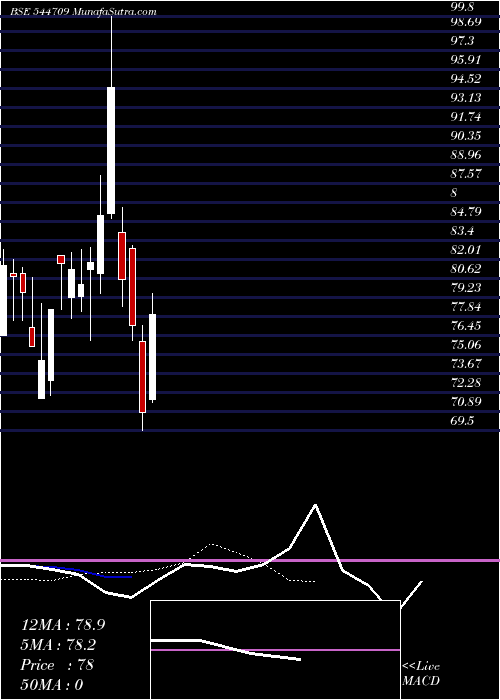Click the 70.89 axis label
This screenshot has width=500, height=700.
pyautogui.click(x=466, y=401)
